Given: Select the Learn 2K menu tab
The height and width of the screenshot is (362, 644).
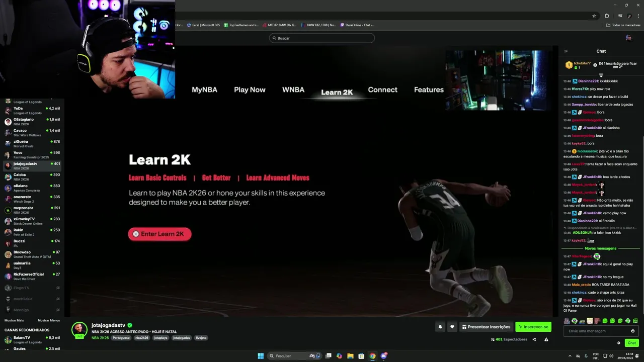Looking at the screenshot, I should 337,92.
